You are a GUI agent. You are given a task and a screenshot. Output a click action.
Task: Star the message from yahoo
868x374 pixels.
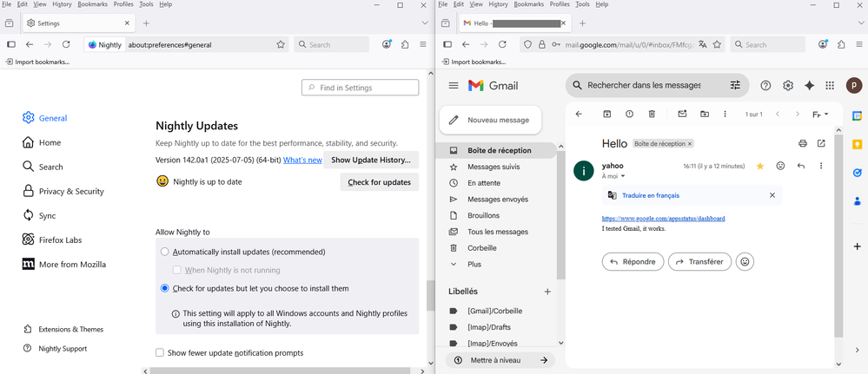point(760,166)
